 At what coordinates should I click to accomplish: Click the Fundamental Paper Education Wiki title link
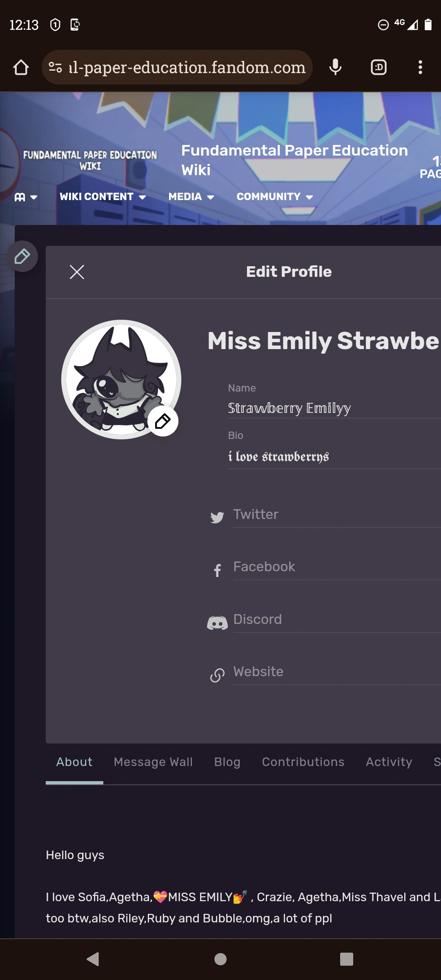click(x=294, y=160)
